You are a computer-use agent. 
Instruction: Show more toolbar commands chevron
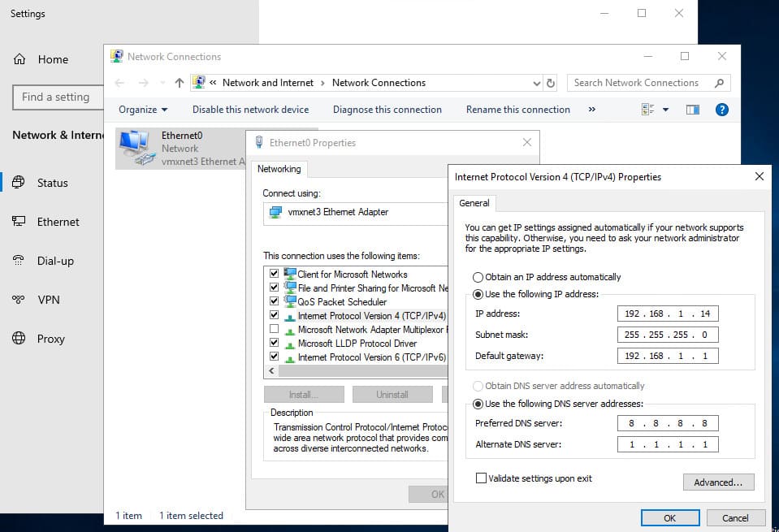pyautogui.click(x=591, y=110)
